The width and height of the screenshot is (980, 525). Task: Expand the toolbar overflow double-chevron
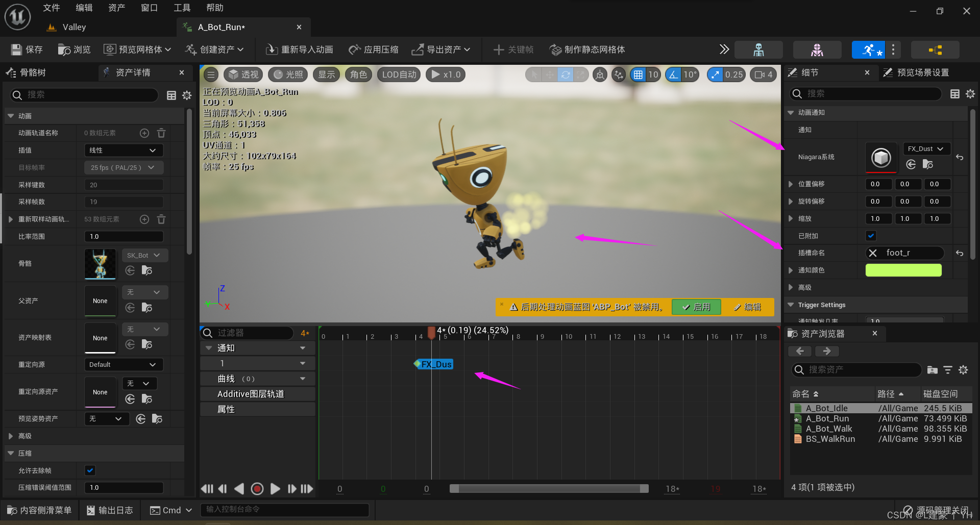click(x=724, y=49)
